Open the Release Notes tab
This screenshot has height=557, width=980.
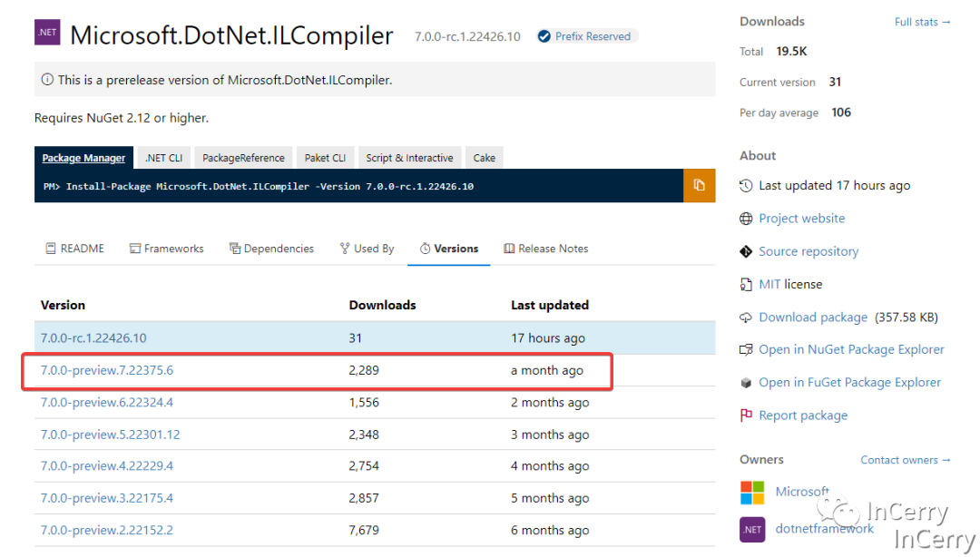pos(545,249)
